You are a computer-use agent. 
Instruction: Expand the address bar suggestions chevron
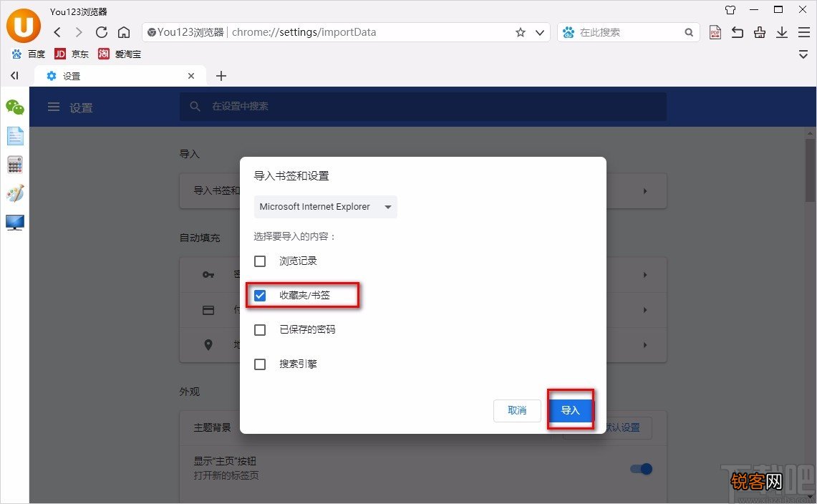click(x=540, y=32)
